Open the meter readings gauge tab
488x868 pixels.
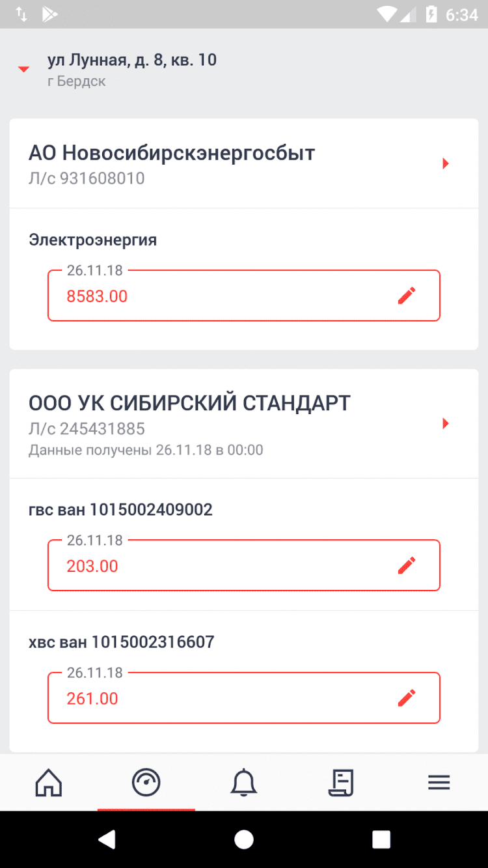coord(146,782)
